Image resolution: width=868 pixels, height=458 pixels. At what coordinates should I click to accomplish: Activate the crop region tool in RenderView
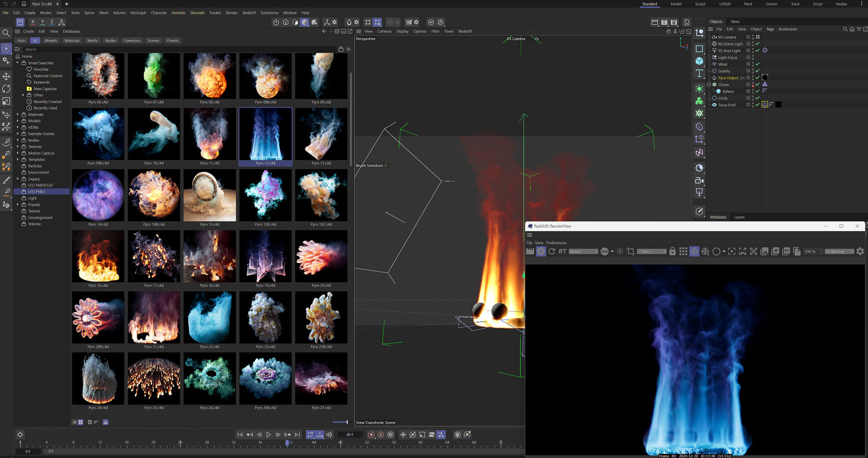tap(631, 252)
